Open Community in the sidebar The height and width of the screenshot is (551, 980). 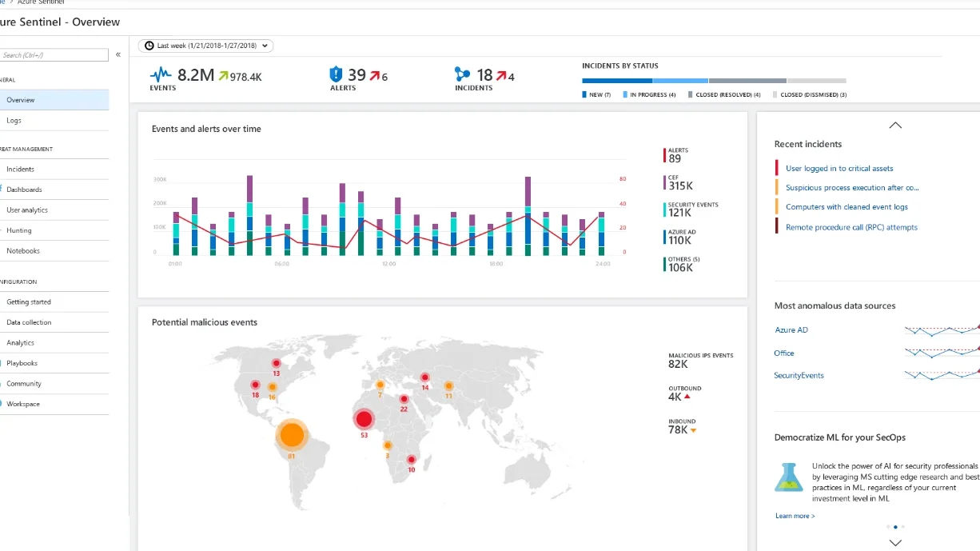coord(54,383)
